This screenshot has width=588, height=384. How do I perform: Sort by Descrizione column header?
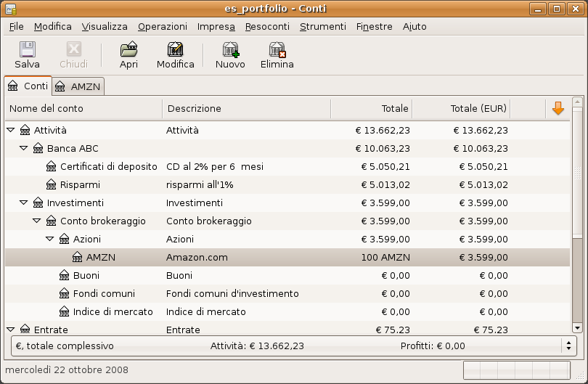pos(247,109)
